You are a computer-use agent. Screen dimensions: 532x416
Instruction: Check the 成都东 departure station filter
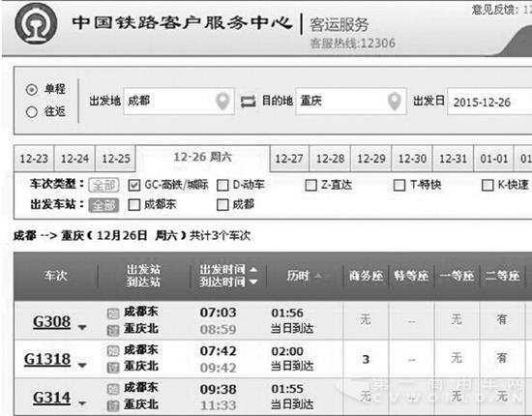point(134,205)
